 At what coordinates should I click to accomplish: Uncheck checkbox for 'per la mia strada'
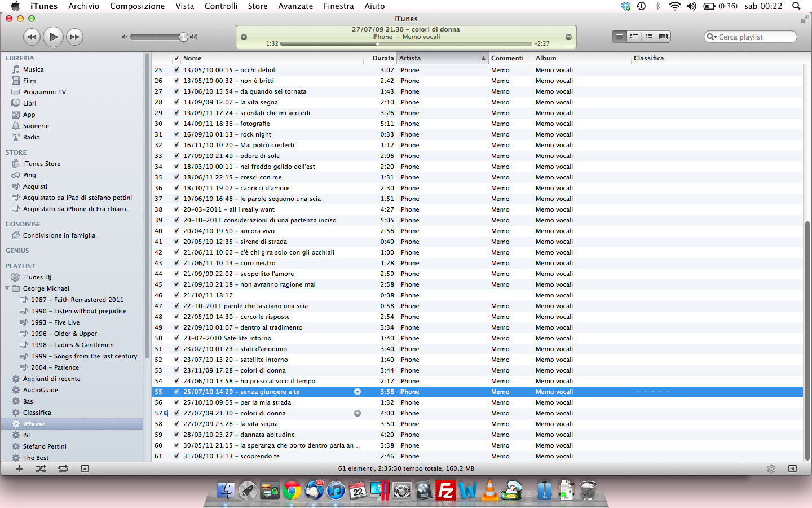point(176,402)
